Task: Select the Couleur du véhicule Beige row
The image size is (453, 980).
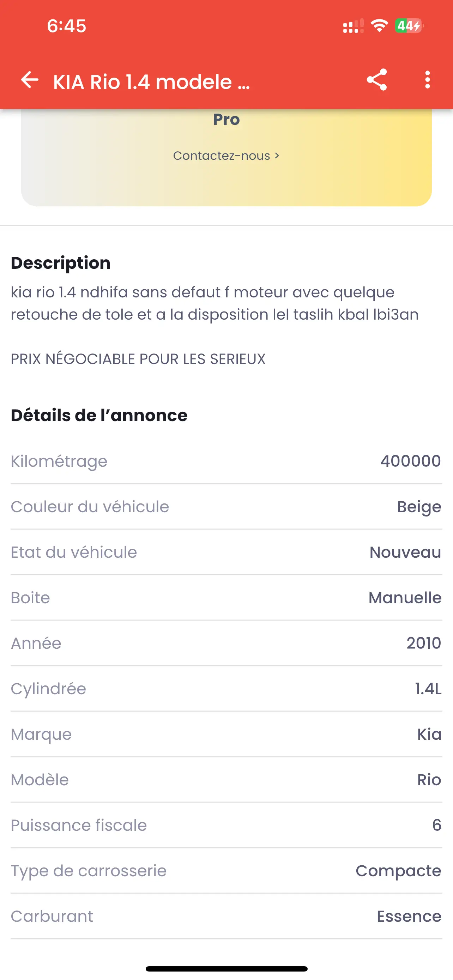Action: pyautogui.click(x=226, y=507)
